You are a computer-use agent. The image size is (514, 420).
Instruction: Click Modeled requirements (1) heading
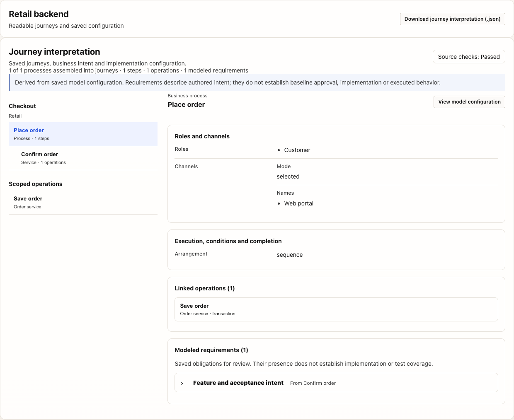tap(211, 350)
